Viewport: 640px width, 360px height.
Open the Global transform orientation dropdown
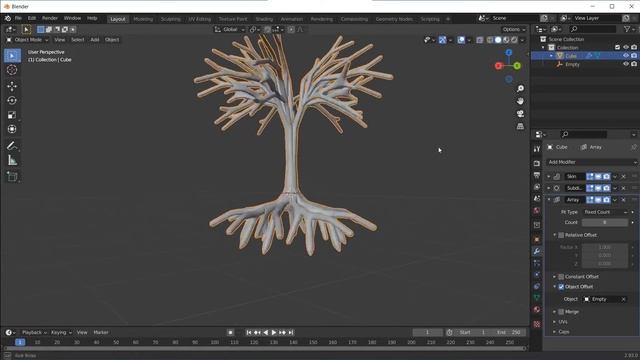point(230,29)
